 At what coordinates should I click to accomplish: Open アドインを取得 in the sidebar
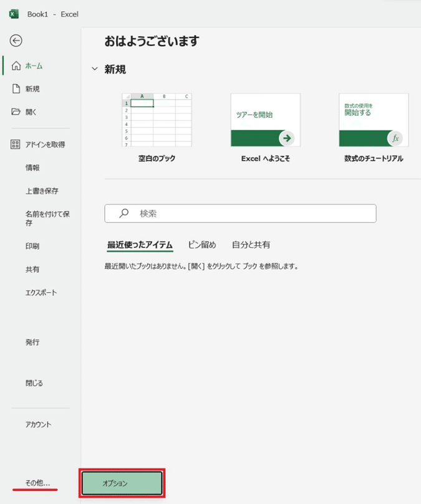[45, 145]
